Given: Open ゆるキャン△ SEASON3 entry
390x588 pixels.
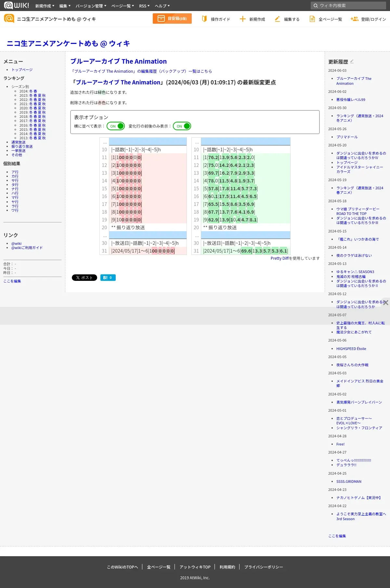Looking at the screenshot, I should pyautogui.click(x=355, y=272).
